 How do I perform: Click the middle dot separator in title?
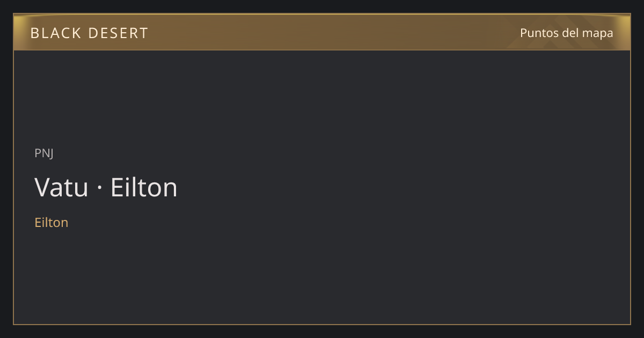pyautogui.click(x=100, y=188)
